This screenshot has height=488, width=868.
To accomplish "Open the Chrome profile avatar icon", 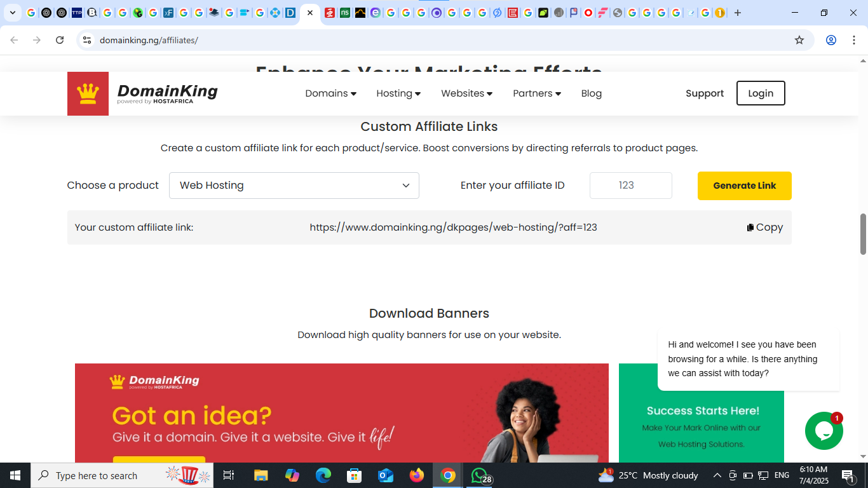I will tap(831, 40).
